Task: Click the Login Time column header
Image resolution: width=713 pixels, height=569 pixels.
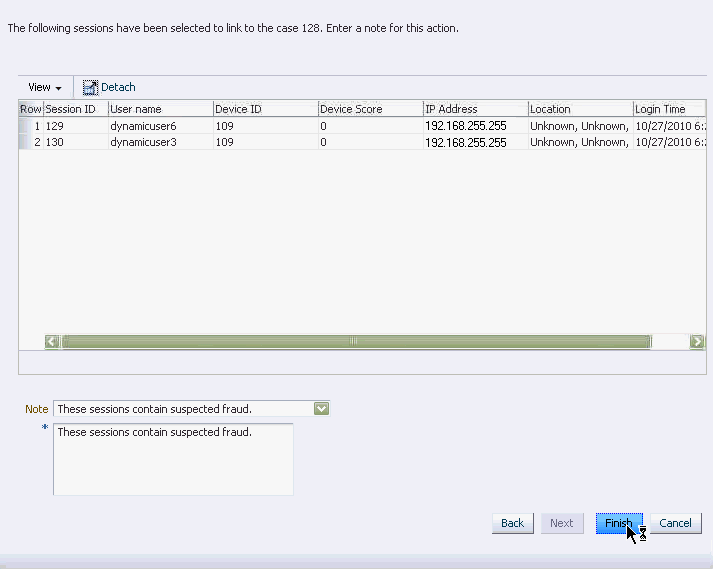Action: (669, 109)
